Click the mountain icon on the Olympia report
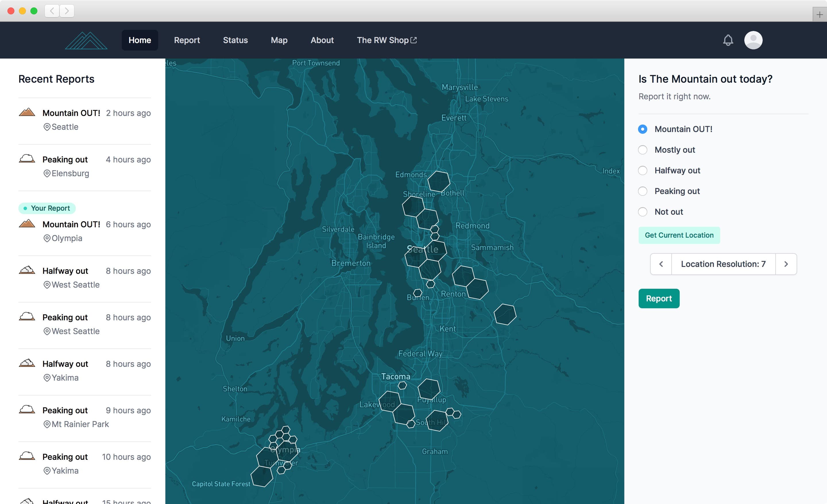 [27, 223]
